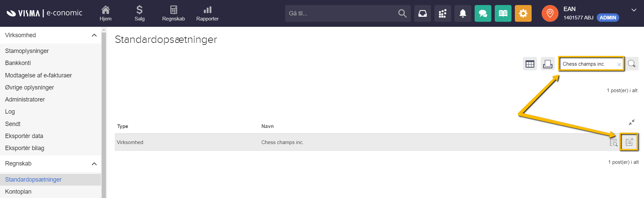The height and width of the screenshot is (198, 644).
Task: Open the Kontoplan sidebar link
Action: (x=18, y=192)
